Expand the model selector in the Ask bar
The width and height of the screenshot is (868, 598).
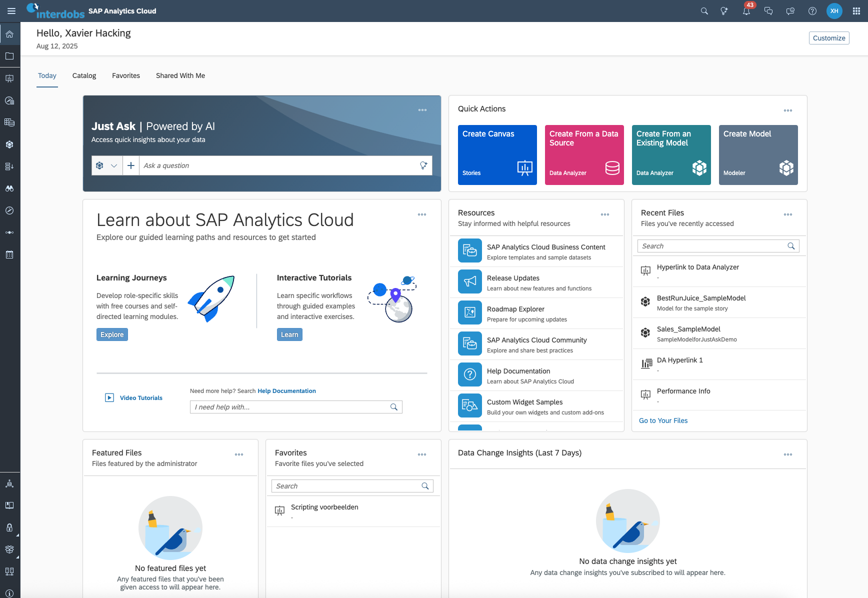(113, 165)
